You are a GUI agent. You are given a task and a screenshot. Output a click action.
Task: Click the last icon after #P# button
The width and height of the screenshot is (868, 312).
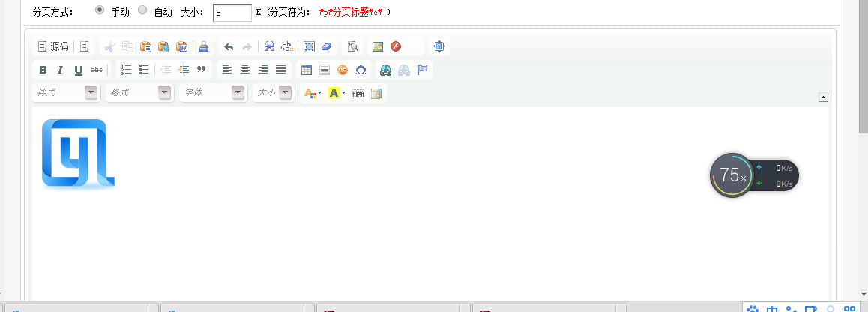(x=376, y=94)
